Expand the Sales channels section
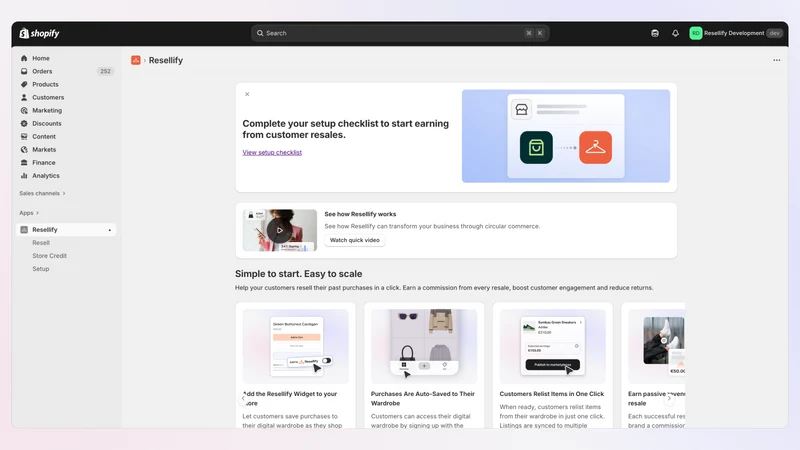The image size is (800, 450). (42, 193)
